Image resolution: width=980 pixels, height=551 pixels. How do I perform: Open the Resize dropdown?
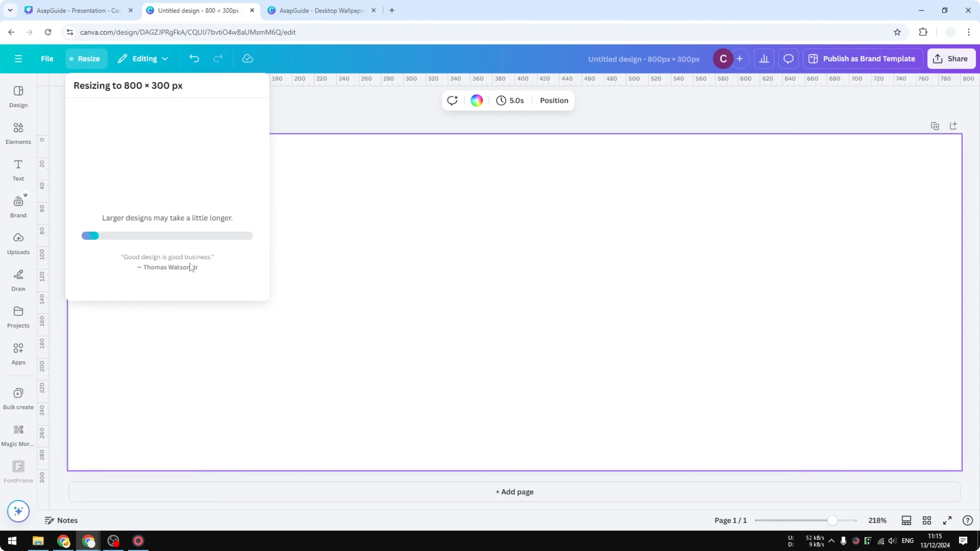85,58
